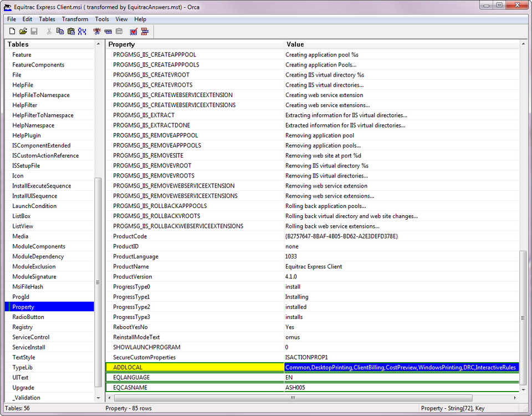Open the Edit menu
This screenshot has width=532, height=416.
(27, 19)
